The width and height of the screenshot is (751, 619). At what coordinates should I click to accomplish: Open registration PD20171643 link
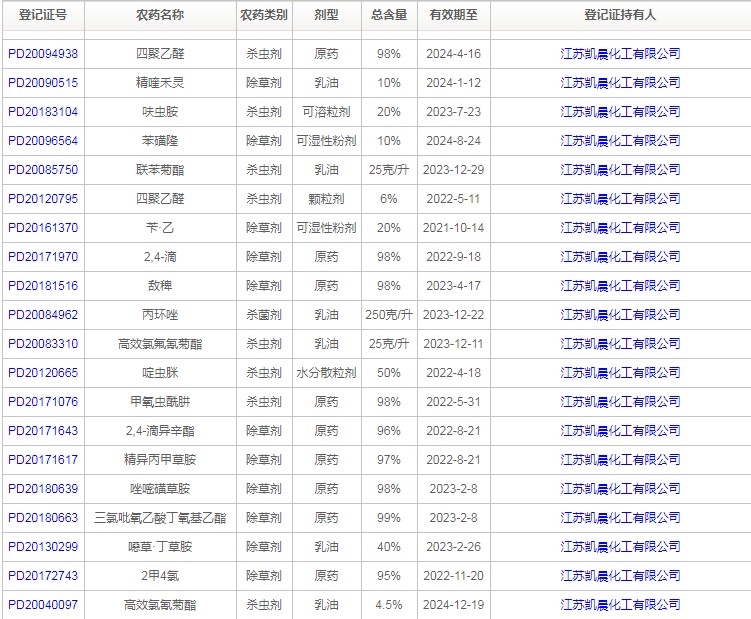pos(43,431)
